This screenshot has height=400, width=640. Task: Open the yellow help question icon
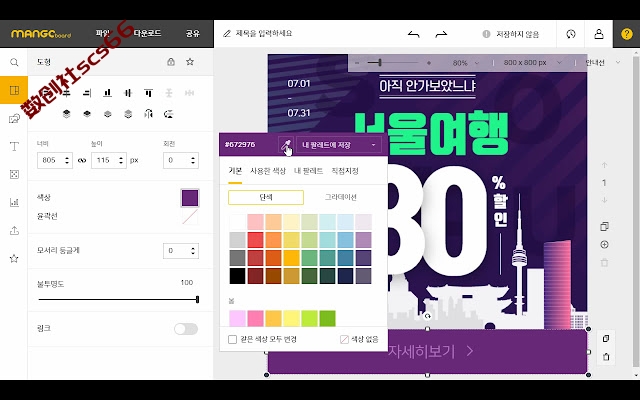(627, 34)
